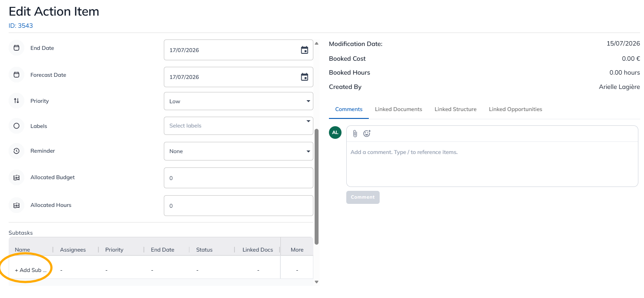Open the End Date calendar picker icon
The image size is (644, 298).
click(305, 50)
